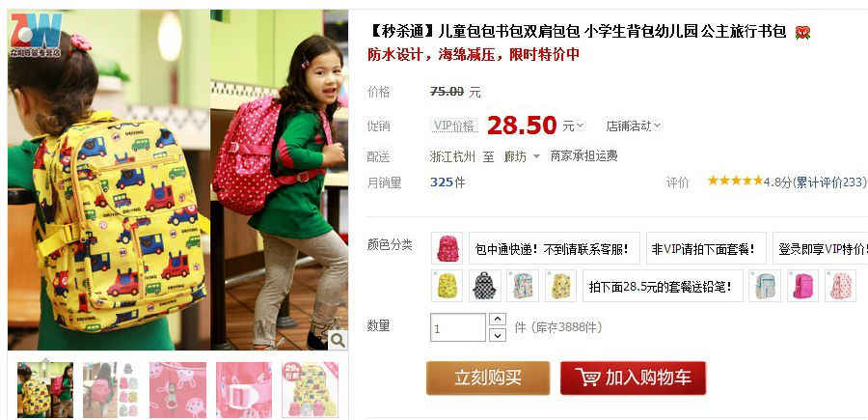
Task: Expand the price currency 元 dropdown
Action: [x=574, y=126]
